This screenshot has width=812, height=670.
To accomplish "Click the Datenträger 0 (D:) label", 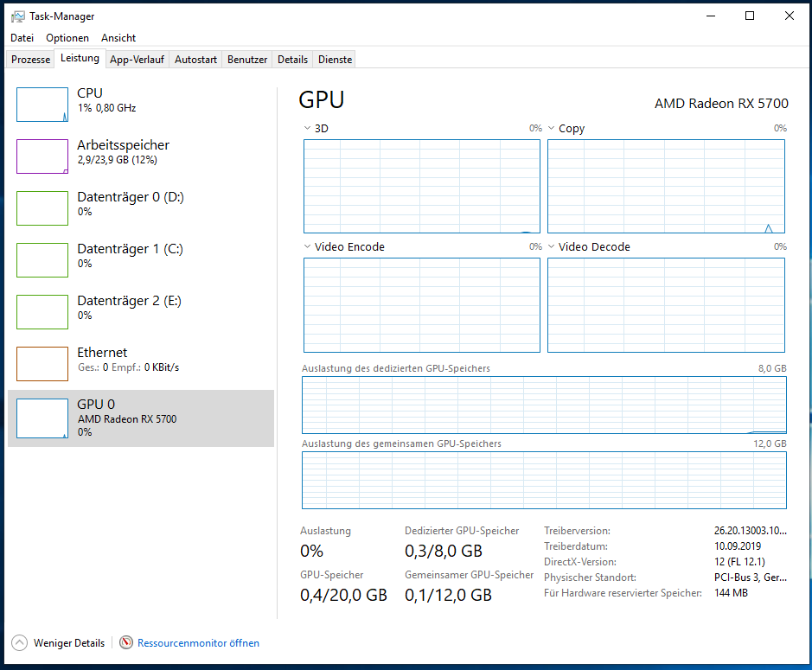I will (131, 197).
